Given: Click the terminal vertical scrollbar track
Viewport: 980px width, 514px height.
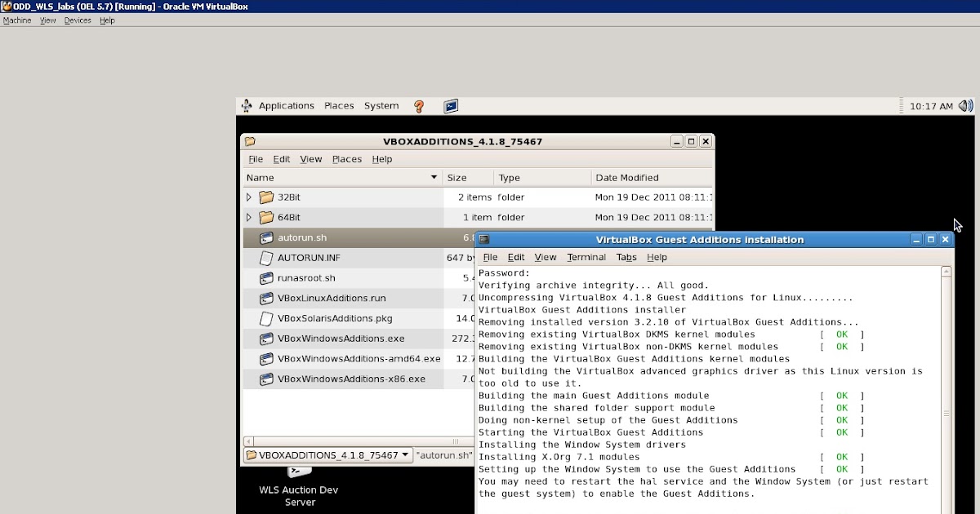Looking at the screenshot, I should click(x=947, y=396).
